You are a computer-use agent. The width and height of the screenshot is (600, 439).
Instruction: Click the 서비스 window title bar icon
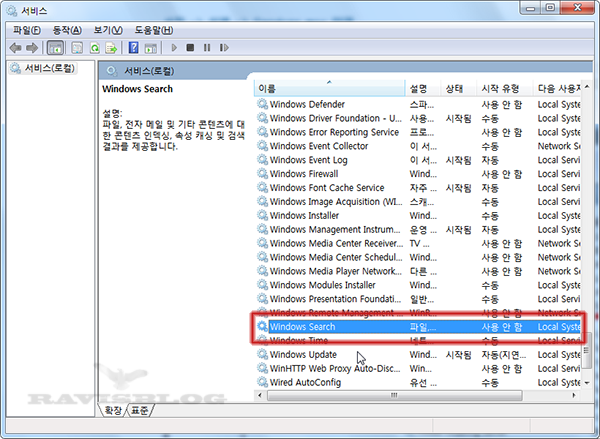(x=12, y=10)
